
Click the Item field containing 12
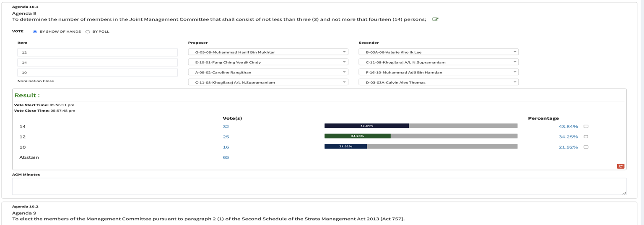[x=97, y=52]
